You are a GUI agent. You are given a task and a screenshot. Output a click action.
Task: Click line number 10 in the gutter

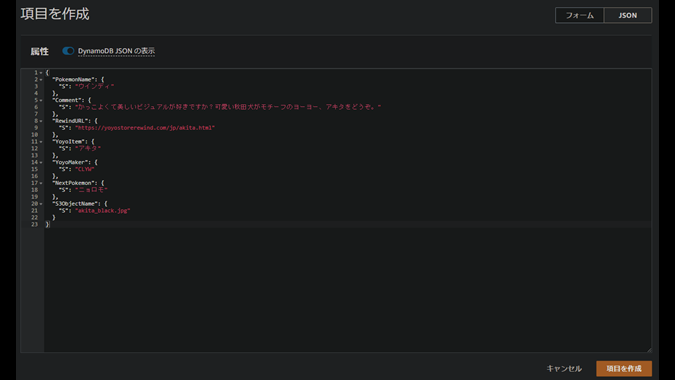[34, 135]
